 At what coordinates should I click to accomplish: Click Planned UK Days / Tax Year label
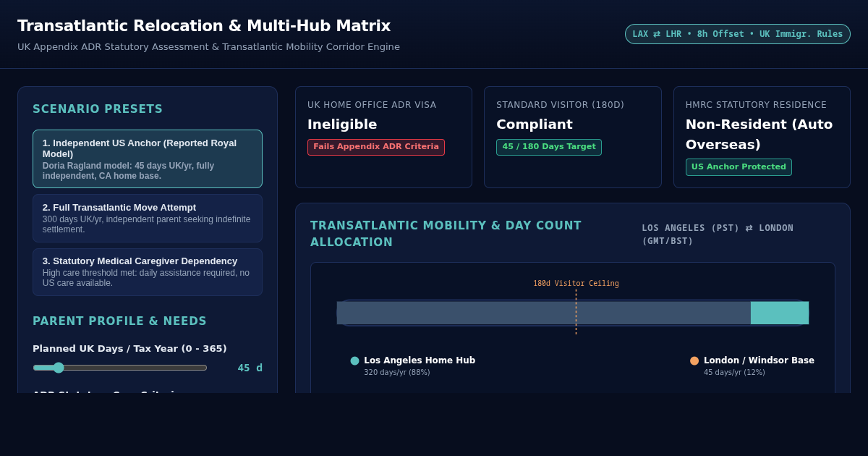pyautogui.click(x=129, y=349)
